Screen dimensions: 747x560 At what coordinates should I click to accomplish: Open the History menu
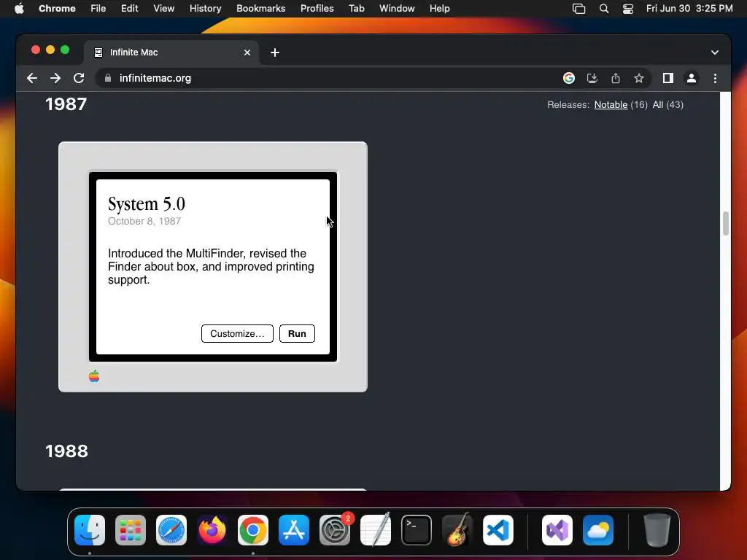click(205, 9)
